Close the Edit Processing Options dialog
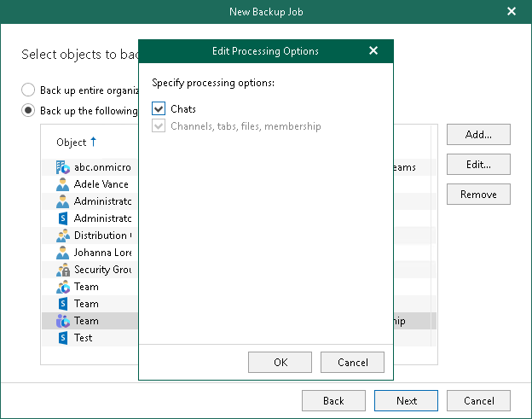This screenshot has height=419, width=532. coord(373,51)
